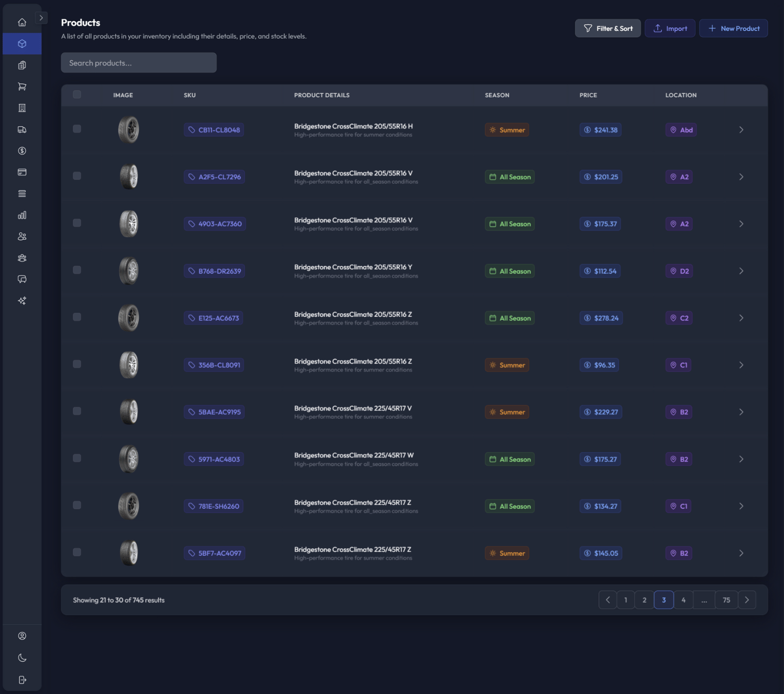Toggle dark mode moon icon

pyautogui.click(x=22, y=658)
